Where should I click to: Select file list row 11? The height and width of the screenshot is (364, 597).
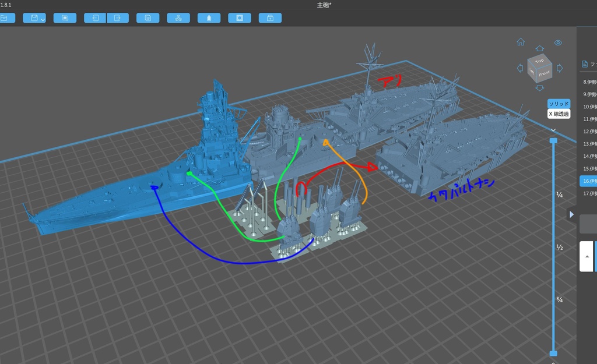tap(588, 119)
